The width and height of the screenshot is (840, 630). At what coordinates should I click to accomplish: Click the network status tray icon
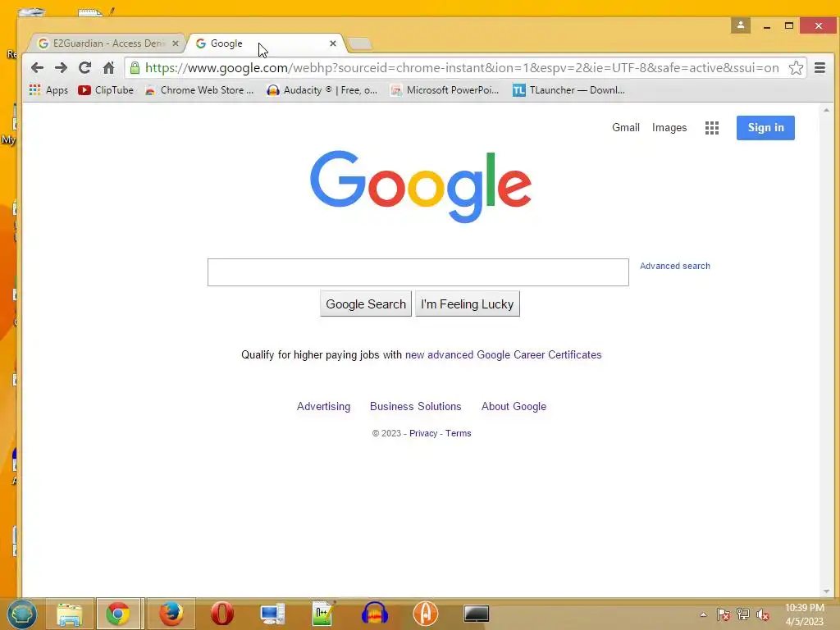click(743, 614)
